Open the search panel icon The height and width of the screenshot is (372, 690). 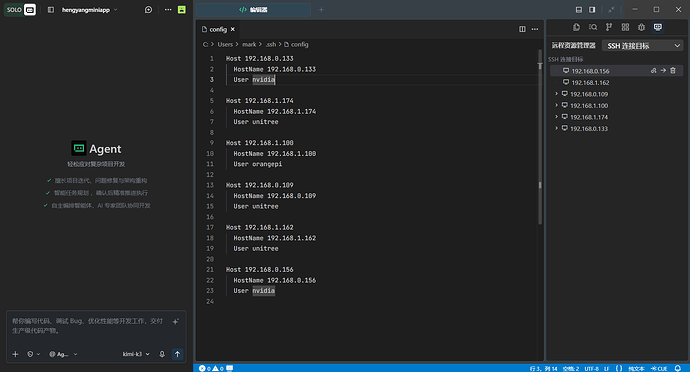(593, 27)
